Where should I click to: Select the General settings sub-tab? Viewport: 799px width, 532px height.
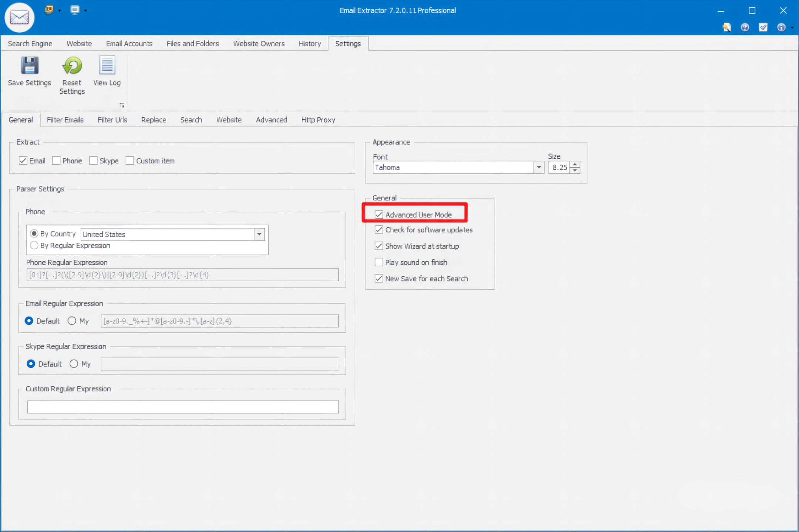[21, 120]
